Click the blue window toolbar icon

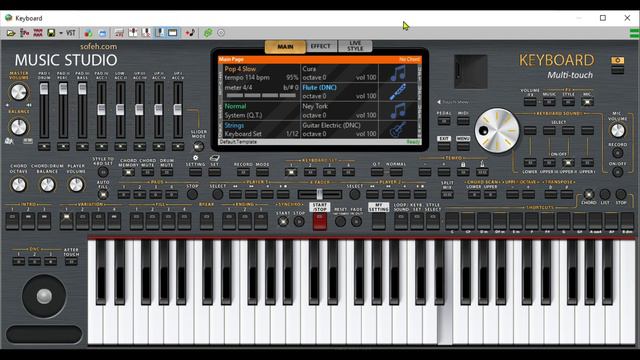[x=102, y=33]
